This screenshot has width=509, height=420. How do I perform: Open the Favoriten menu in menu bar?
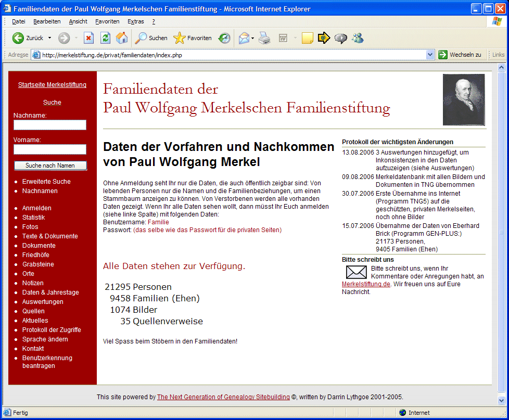point(107,21)
